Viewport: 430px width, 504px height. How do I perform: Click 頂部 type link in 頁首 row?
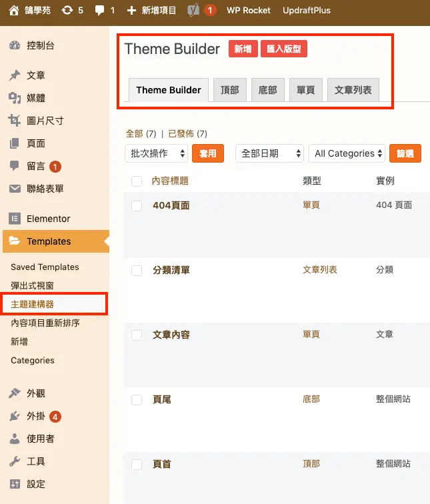coord(311,463)
